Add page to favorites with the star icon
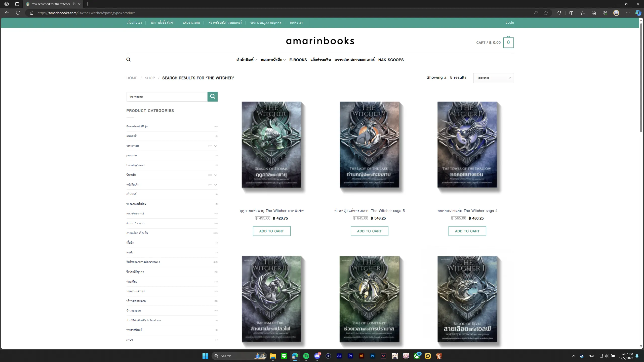 pos(546,13)
